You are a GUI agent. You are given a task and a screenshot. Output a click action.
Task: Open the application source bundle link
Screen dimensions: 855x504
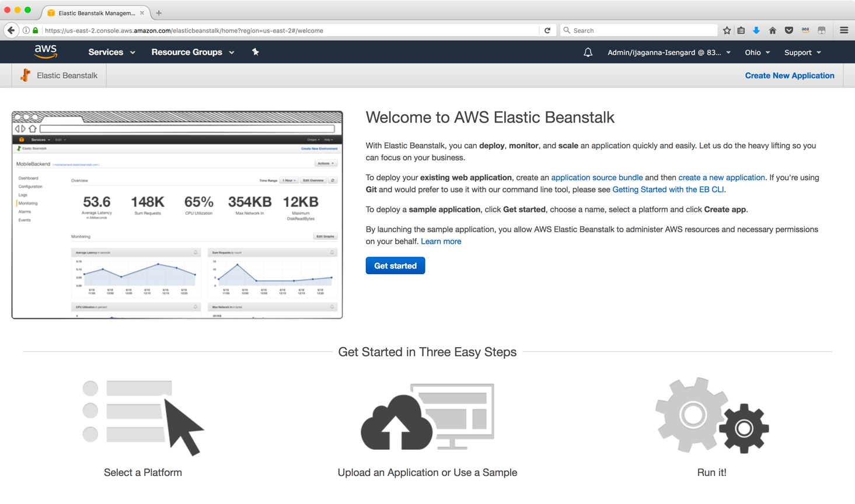(x=597, y=177)
